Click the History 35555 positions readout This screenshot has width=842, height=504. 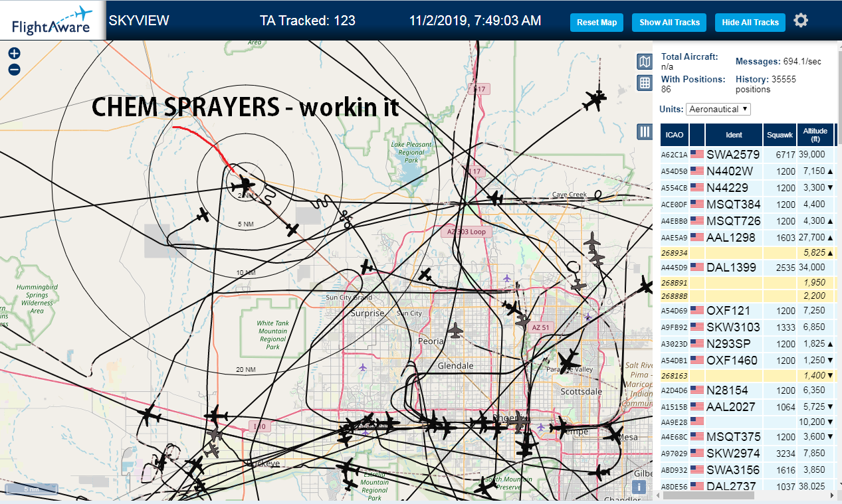click(766, 84)
